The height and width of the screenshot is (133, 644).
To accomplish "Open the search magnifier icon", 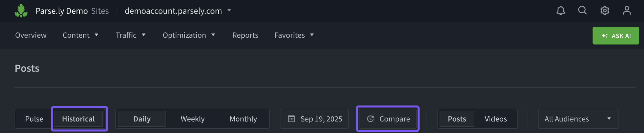I will click(582, 11).
